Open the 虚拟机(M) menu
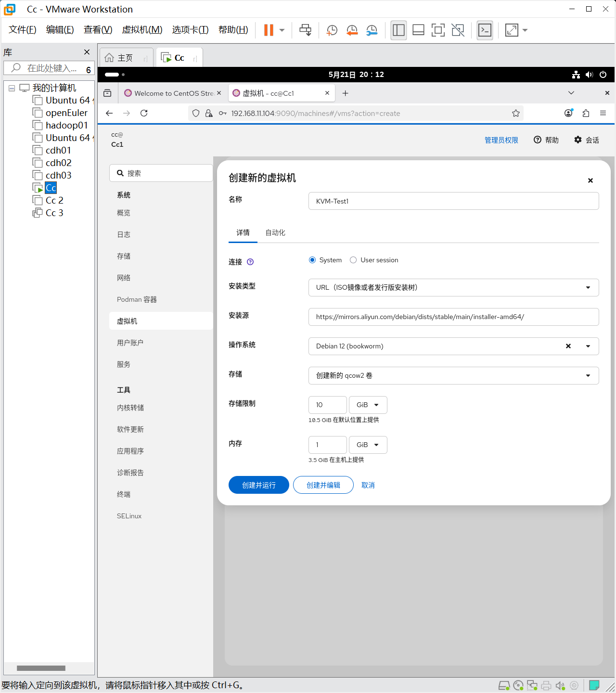Screen dimensions: 616x693 (x=142, y=30)
